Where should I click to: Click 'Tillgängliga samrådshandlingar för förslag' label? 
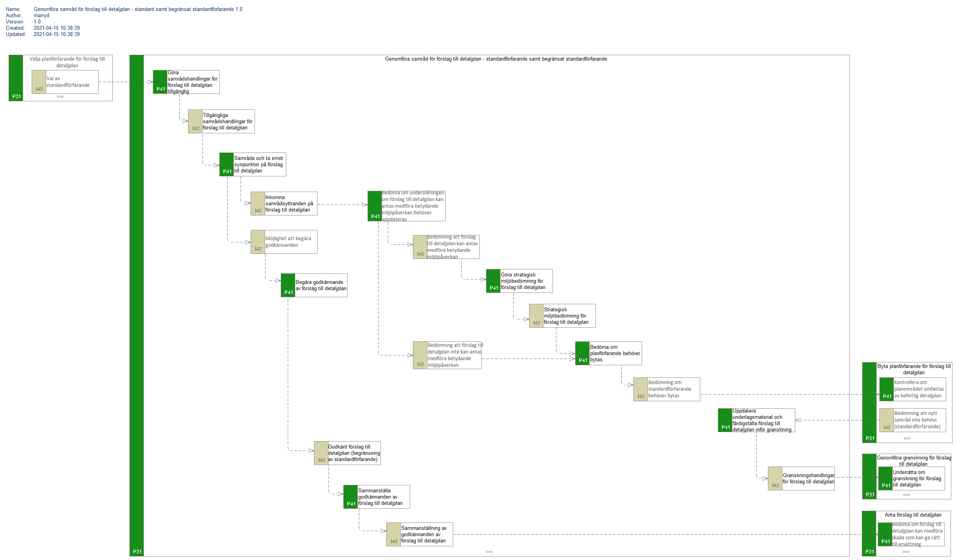click(228, 121)
